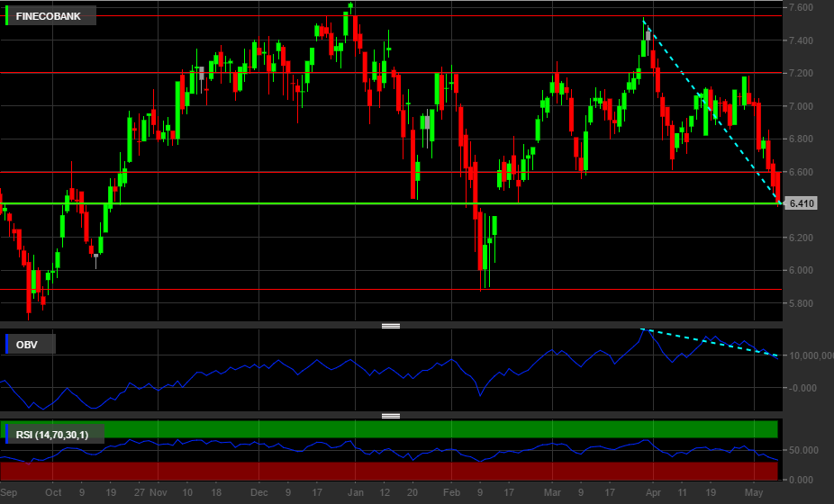Click the blue OBV series color bar

(x=7, y=344)
